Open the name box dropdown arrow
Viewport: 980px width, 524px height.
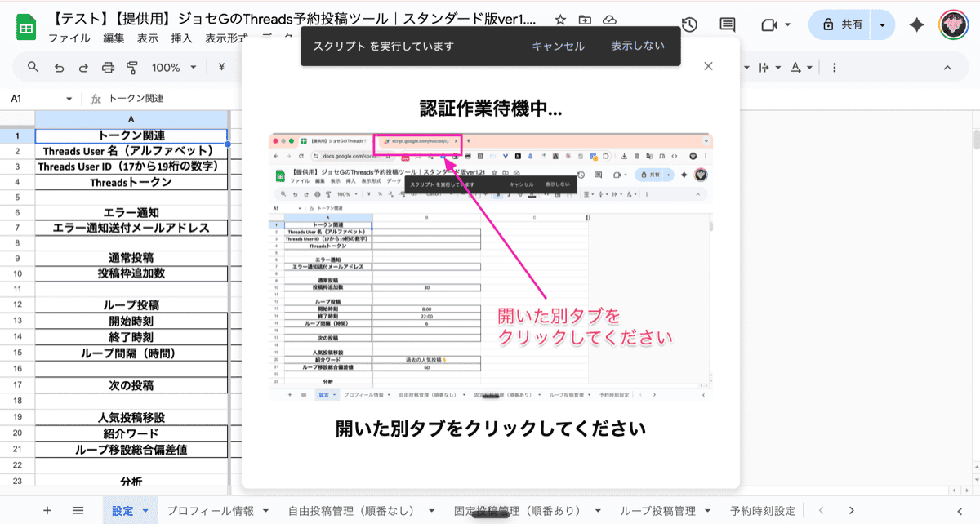pyautogui.click(x=69, y=99)
